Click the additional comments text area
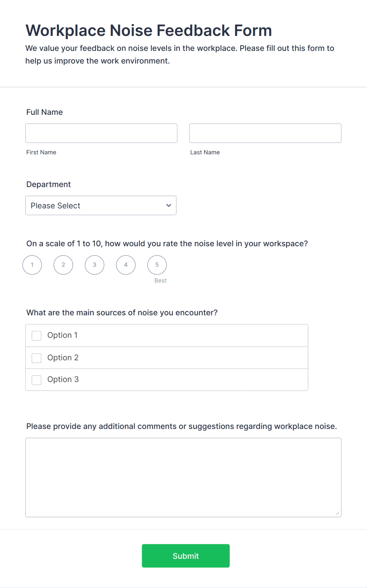 click(183, 478)
